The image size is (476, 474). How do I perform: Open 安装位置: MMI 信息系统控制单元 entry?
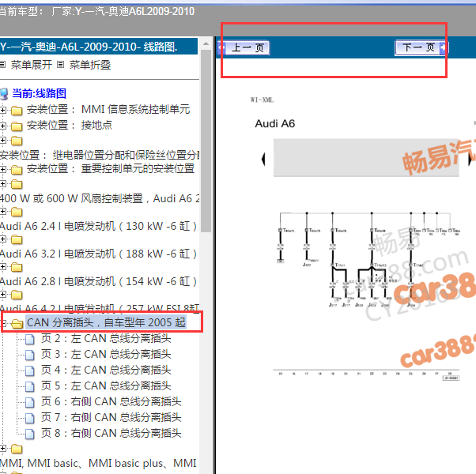click(x=108, y=109)
